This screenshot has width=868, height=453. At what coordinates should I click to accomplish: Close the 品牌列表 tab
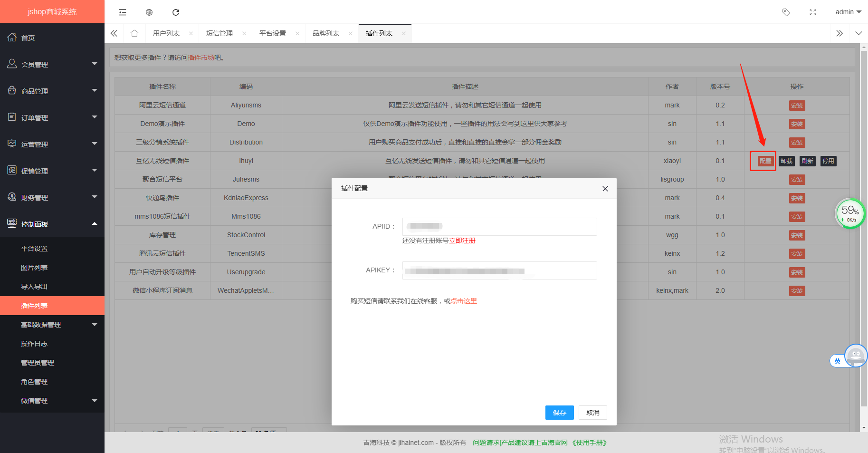pos(351,33)
